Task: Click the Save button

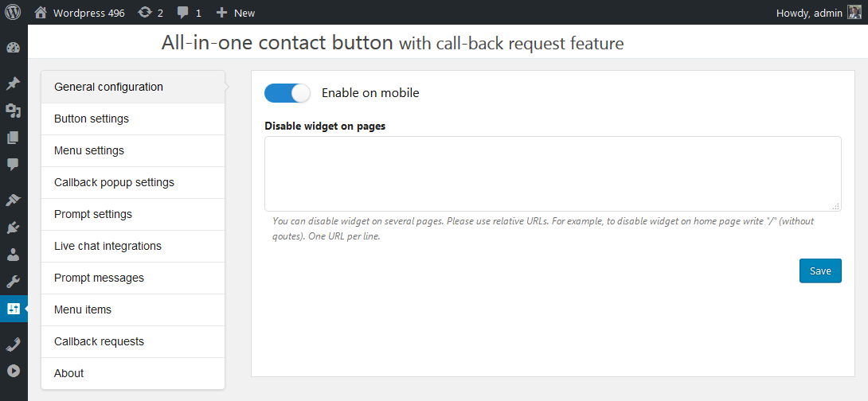Action: pos(820,271)
